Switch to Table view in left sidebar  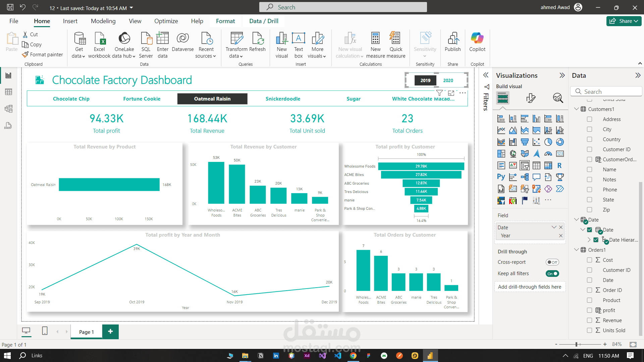point(8,92)
